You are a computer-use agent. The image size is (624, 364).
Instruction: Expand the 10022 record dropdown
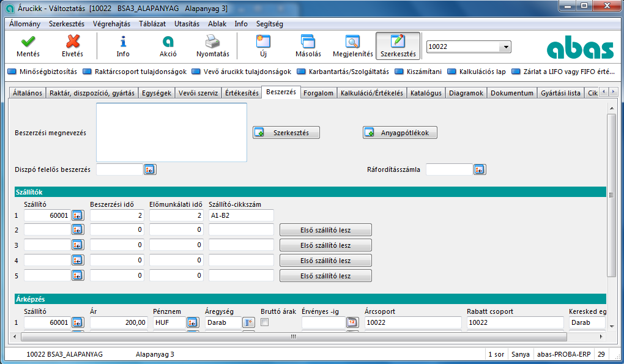tap(505, 47)
